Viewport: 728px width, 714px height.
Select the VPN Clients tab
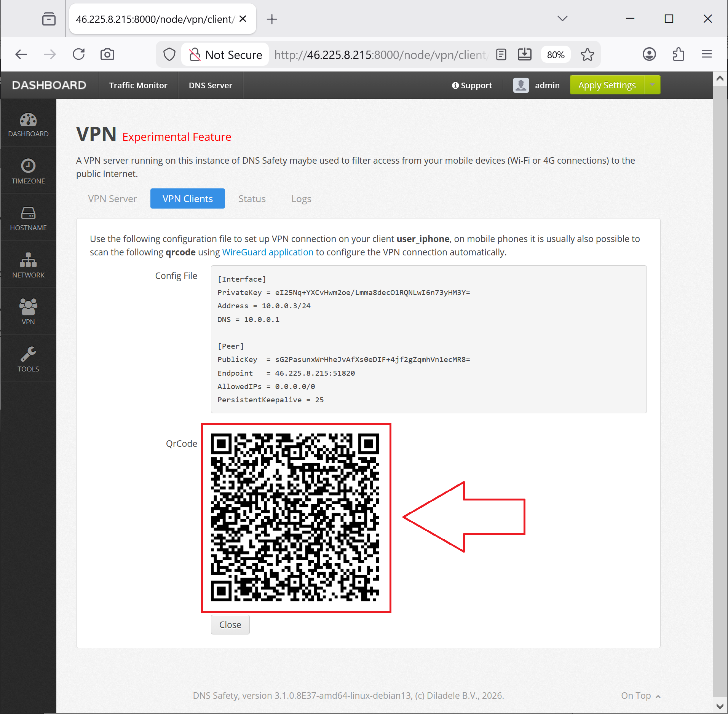(188, 199)
